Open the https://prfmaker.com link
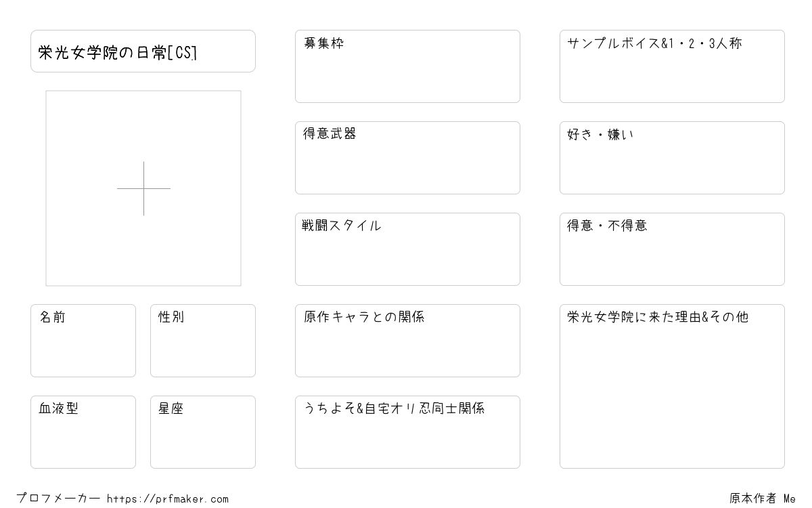Viewport: 812px width, 508px height. tap(168, 499)
